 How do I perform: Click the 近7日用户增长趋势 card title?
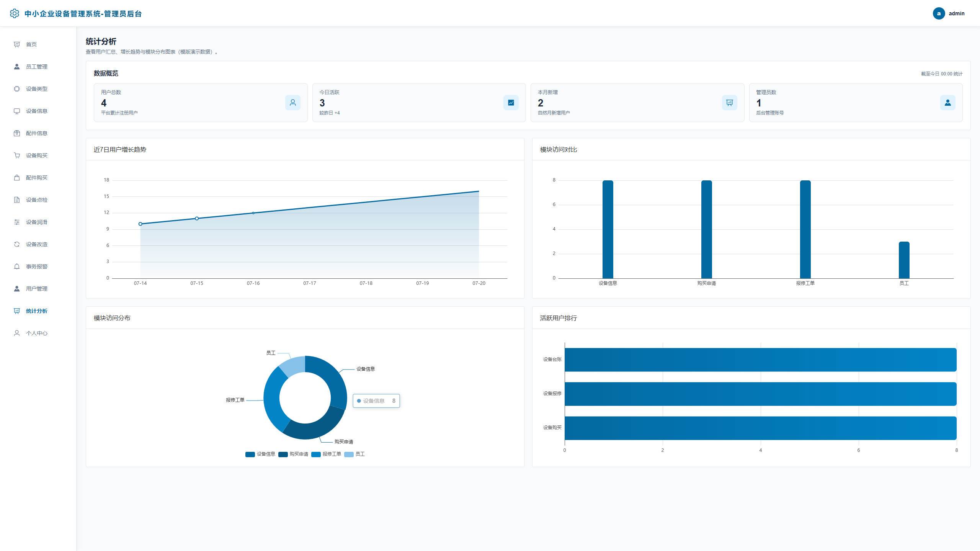(120, 150)
